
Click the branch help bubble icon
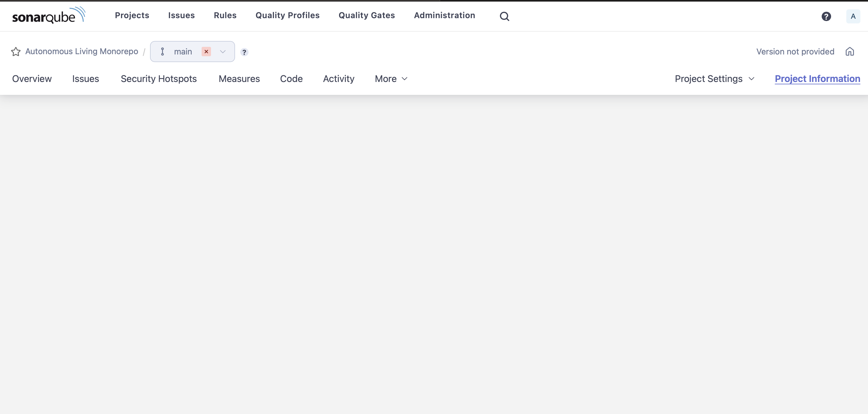(x=244, y=52)
